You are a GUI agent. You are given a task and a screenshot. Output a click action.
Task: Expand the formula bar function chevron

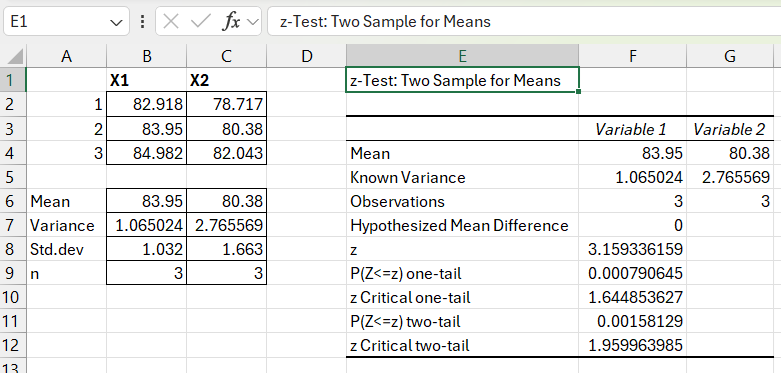point(253,22)
